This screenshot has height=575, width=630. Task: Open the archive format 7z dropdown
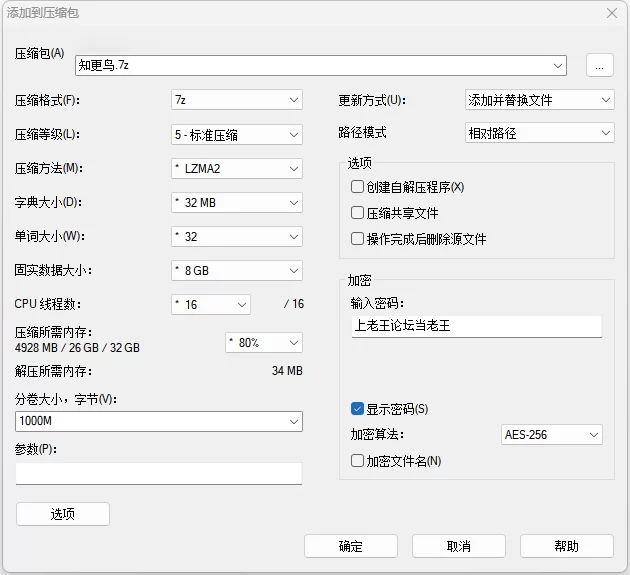236,100
